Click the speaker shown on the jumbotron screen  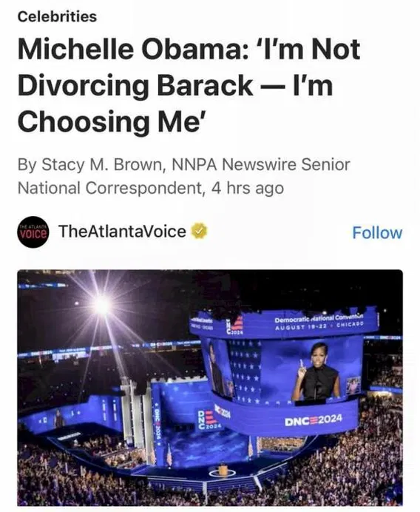316,372
